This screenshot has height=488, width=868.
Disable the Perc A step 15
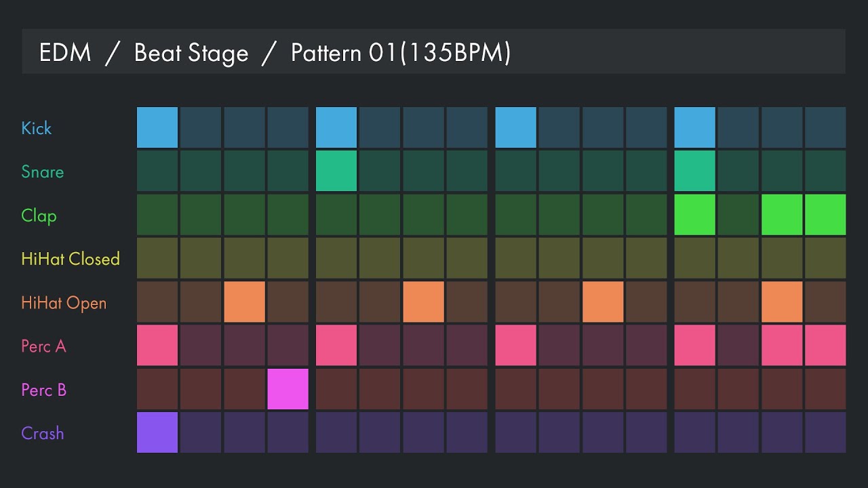[x=782, y=345]
